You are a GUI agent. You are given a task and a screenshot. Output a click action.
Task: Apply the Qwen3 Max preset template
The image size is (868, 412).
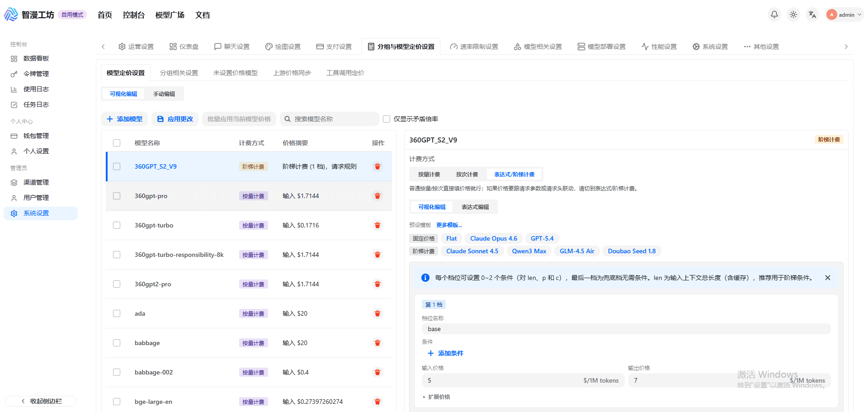click(x=529, y=251)
